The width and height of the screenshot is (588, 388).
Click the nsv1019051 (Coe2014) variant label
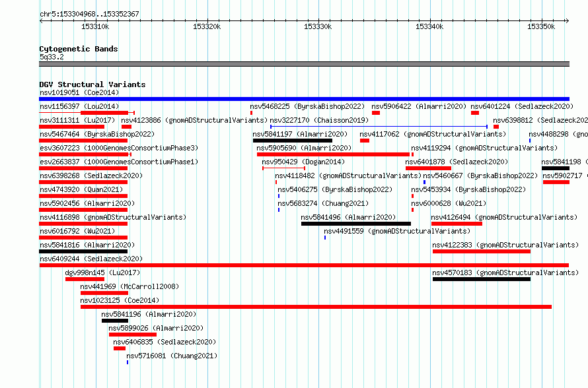[79, 92]
